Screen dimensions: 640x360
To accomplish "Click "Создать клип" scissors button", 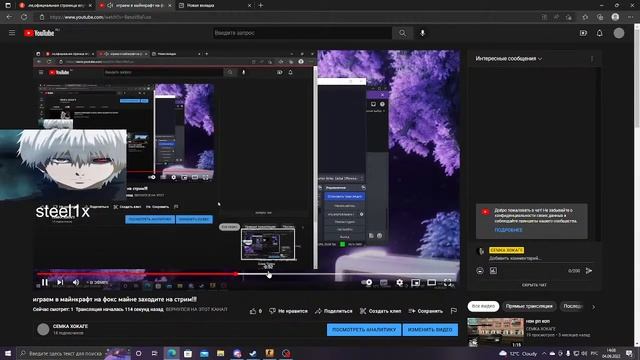I will pyautogui.click(x=380, y=311).
